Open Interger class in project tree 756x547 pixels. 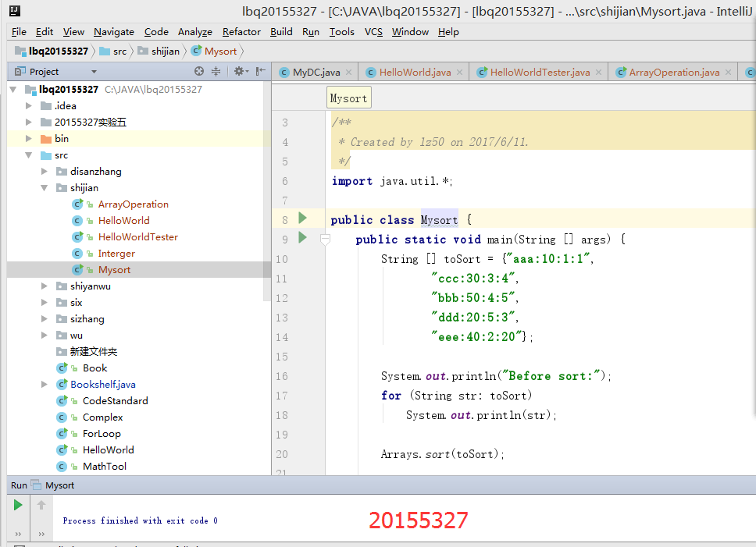click(116, 254)
